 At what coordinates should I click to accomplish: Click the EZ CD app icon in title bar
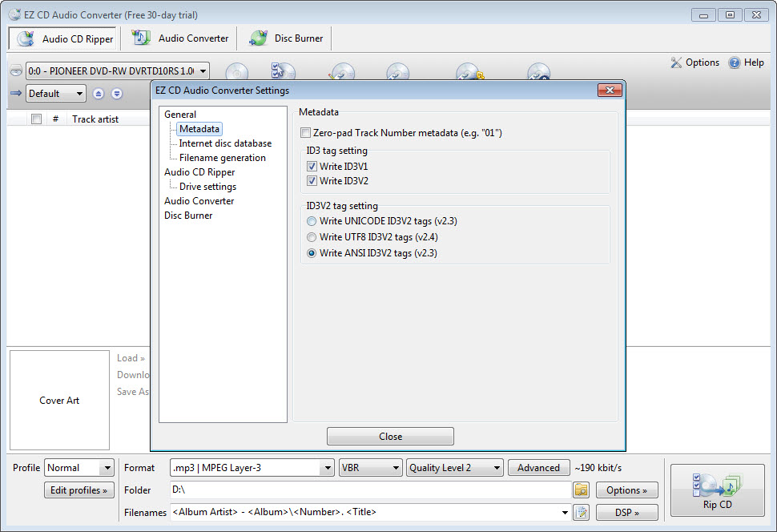click(x=15, y=14)
